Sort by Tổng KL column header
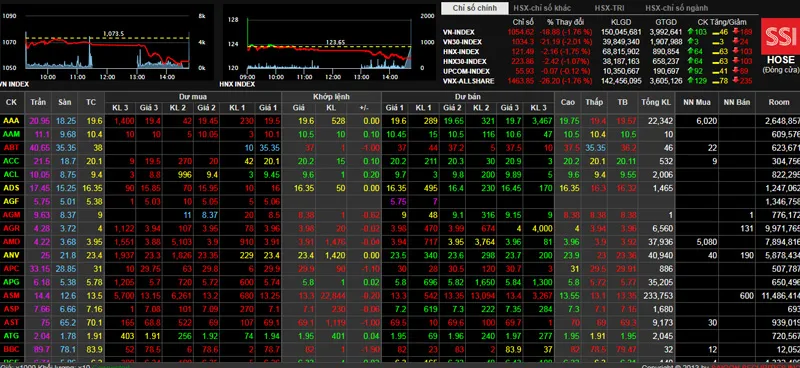 click(656, 102)
